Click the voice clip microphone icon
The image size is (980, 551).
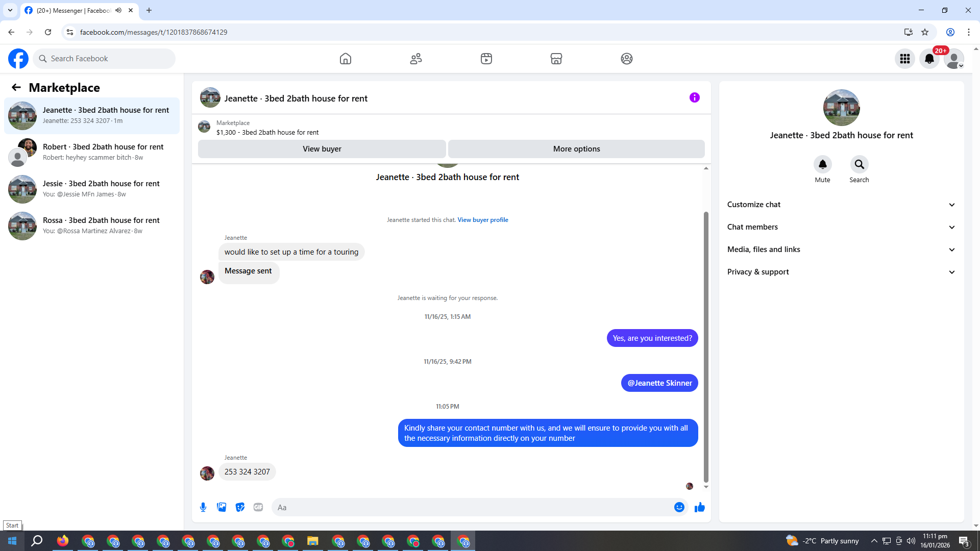tap(203, 507)
